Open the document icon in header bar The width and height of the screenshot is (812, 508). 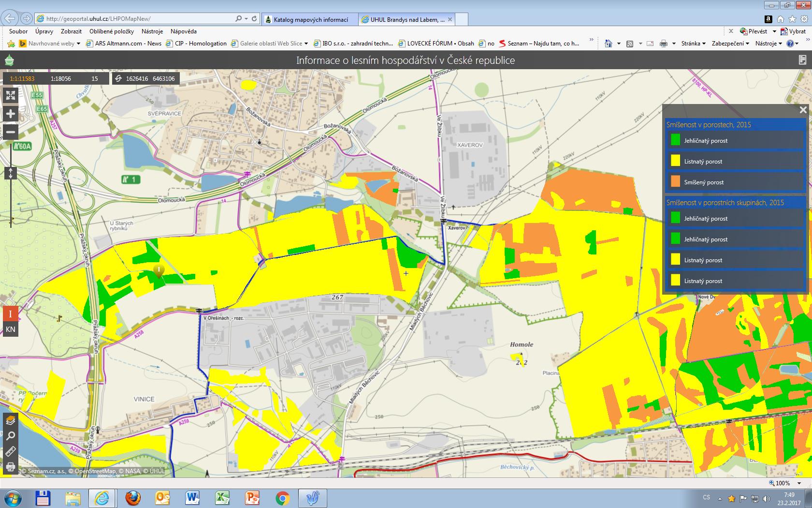802,60
